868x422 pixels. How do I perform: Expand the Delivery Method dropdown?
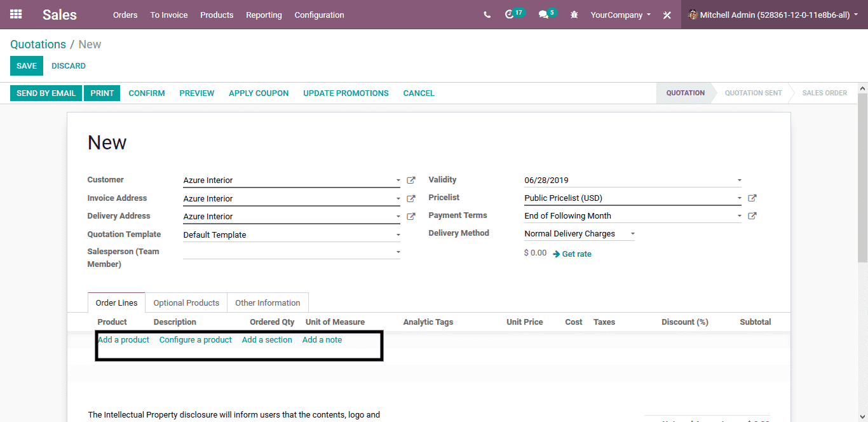(632, 234)
